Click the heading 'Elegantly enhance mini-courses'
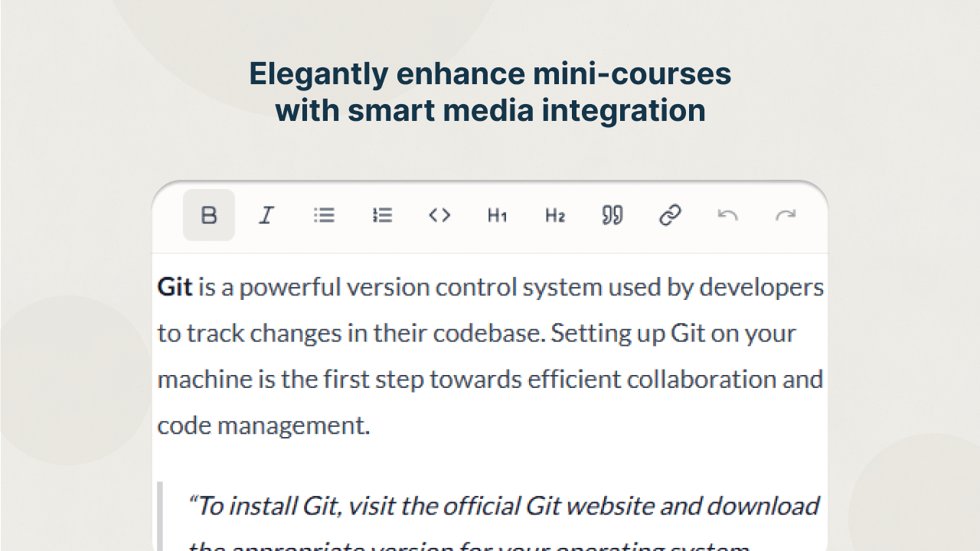This screenshot has width=980, height=551. click(x=488, y=73)
